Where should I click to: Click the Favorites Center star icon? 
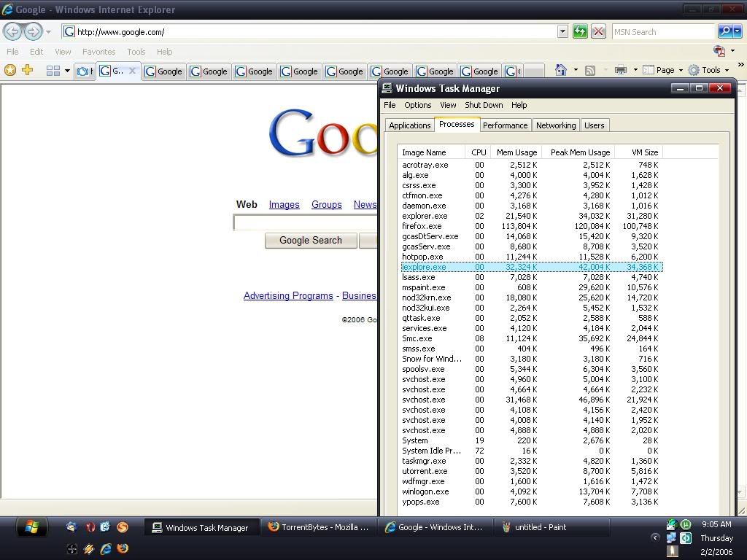[x=10, y=71]
